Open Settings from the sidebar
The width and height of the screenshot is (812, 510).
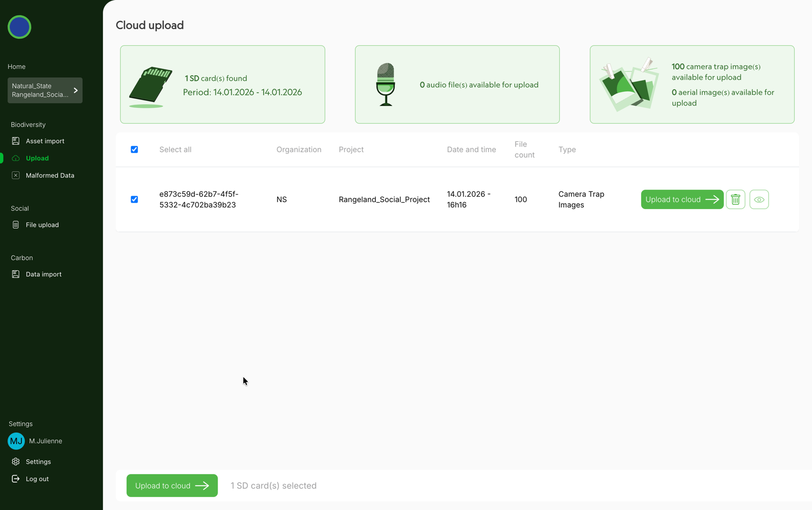click(x=38, y=462)
